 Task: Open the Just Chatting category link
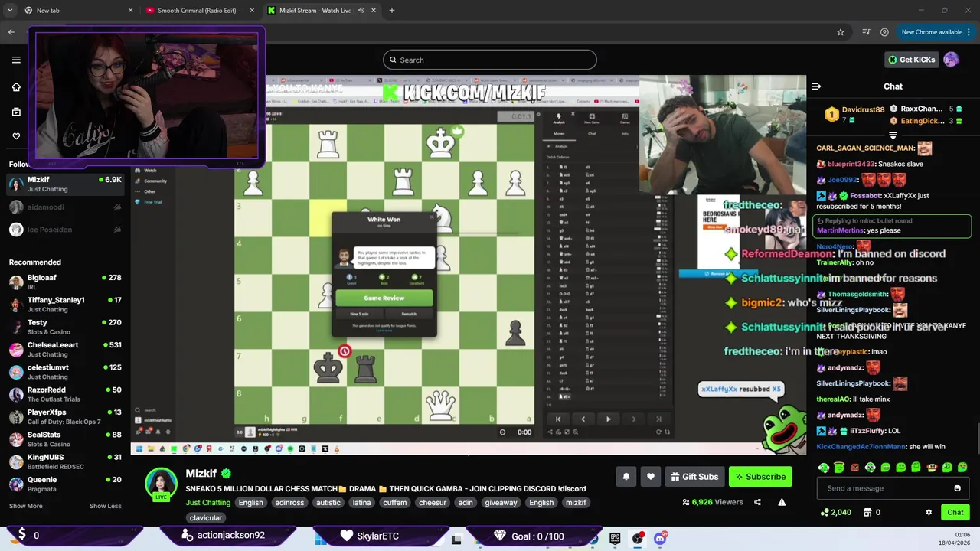[208, 503]
